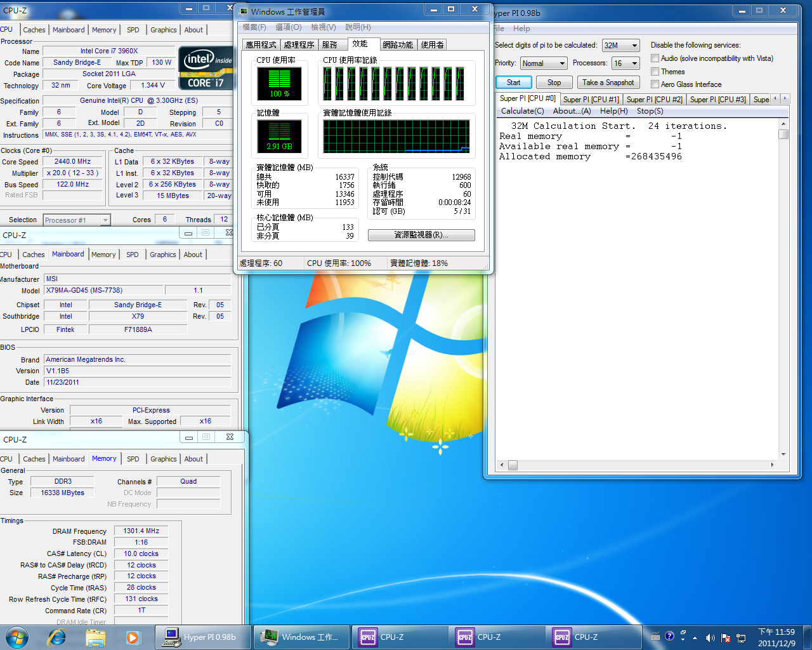Open the 說明(H) menu in Task Manager
The height and width of the screenshot is (650, 812).
click(358, 27)
